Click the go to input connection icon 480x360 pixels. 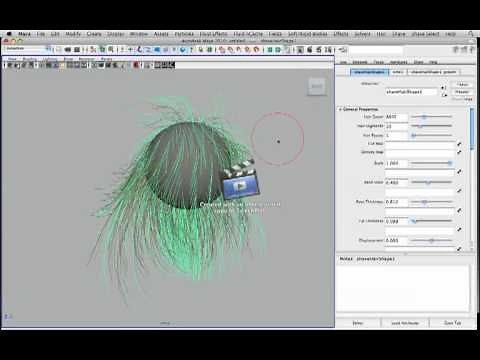click(x=444, y=88)
